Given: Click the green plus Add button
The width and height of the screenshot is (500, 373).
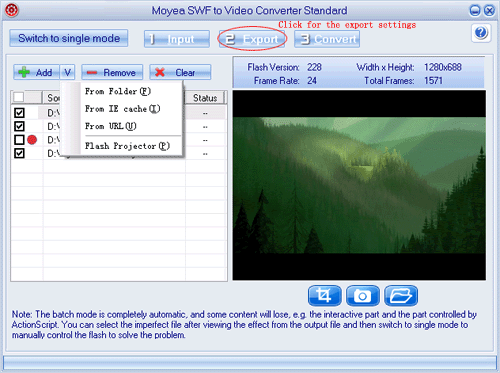Looking at the screenshot, I should [x=37, y=72].
